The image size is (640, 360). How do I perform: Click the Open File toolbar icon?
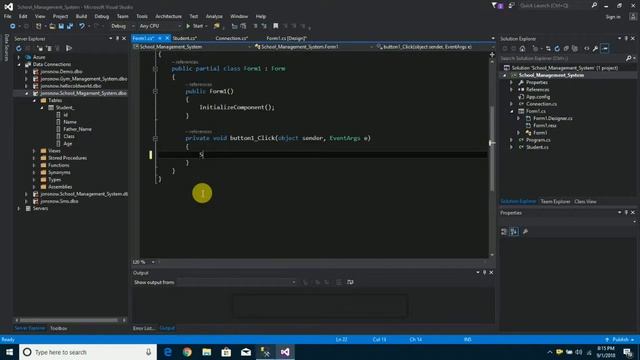click(52, 26)
